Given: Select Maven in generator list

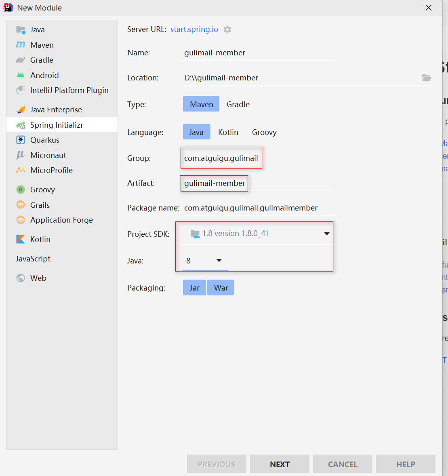Looking at the screenshot, I should (x=62, y=45).
